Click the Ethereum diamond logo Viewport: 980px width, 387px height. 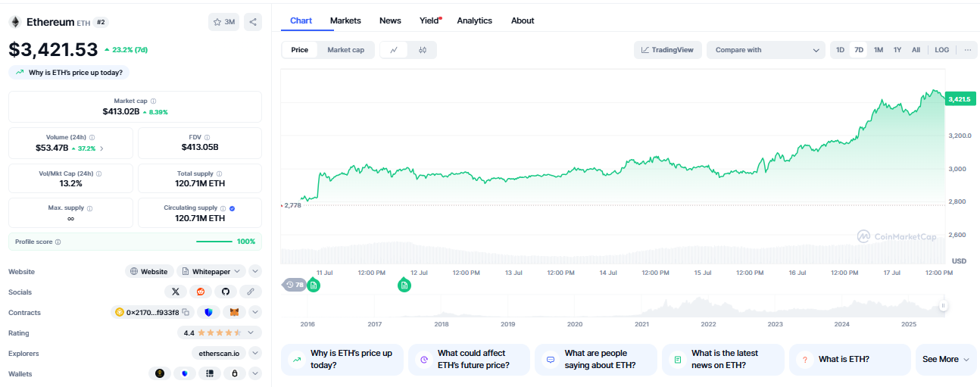tap(15, 22)
